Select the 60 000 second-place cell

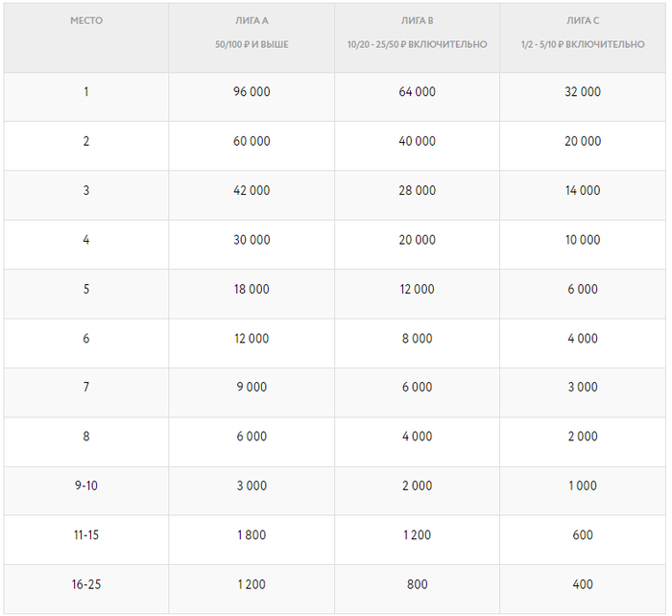coord(252,141)
